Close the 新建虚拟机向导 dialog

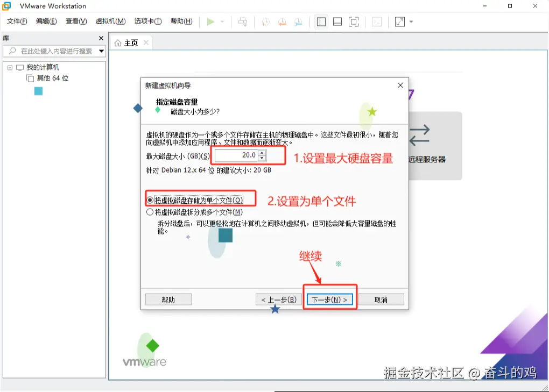point(400,85)
